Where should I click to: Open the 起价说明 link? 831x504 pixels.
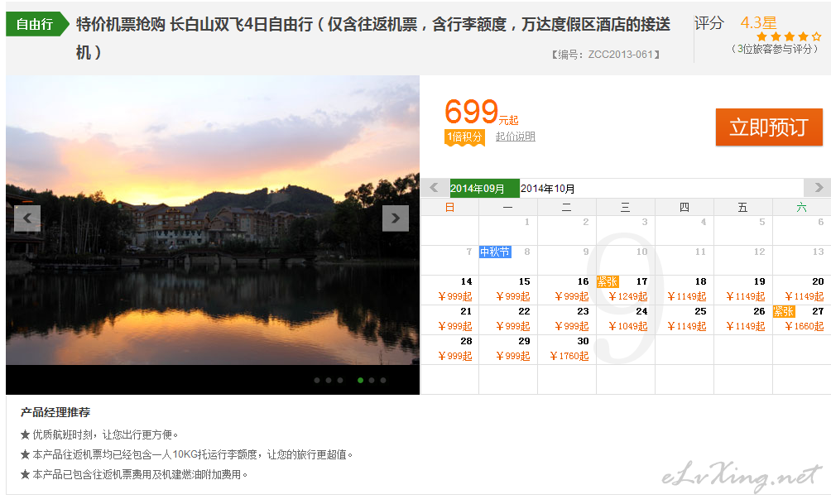(515, 137)
